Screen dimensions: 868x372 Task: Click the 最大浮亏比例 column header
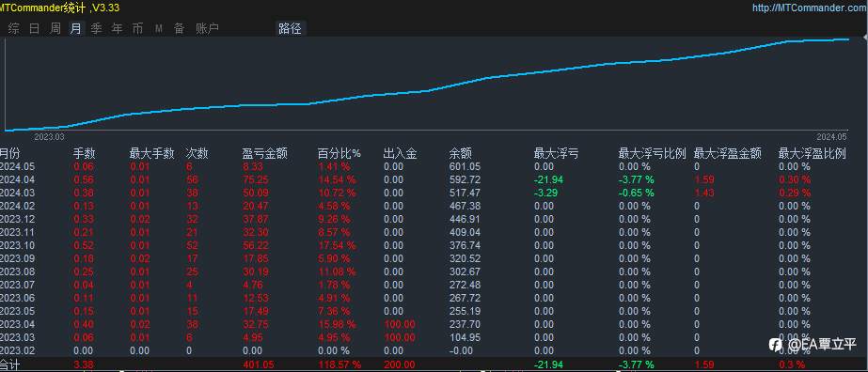(652, 154)
